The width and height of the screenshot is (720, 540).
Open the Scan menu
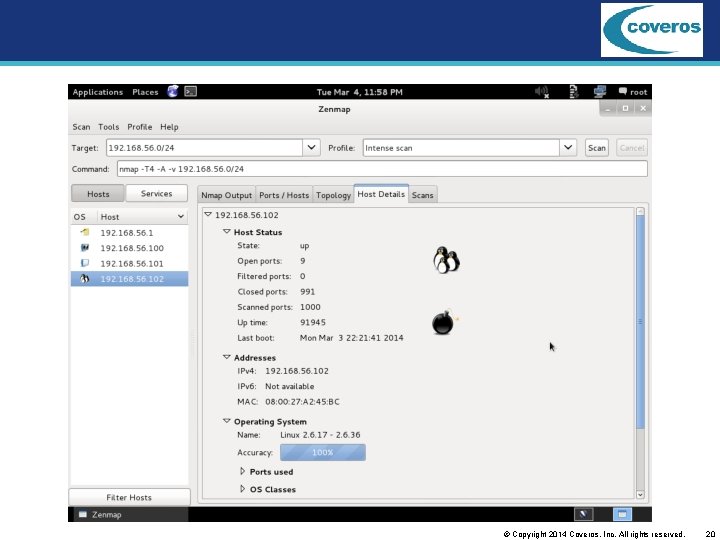pyautogui.click(x=81, y=127)
